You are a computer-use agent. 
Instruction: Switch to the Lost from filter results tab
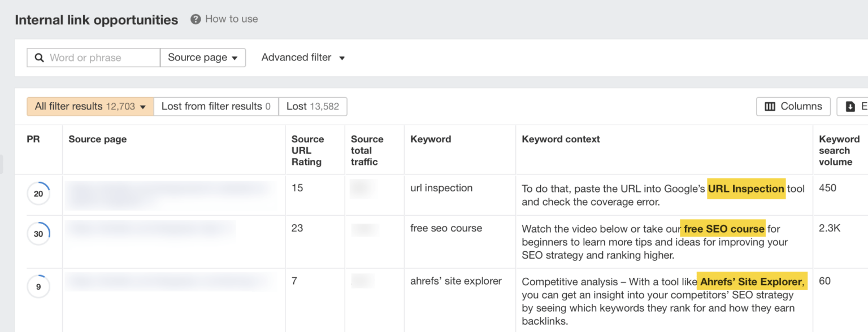[x=216, y=106]
